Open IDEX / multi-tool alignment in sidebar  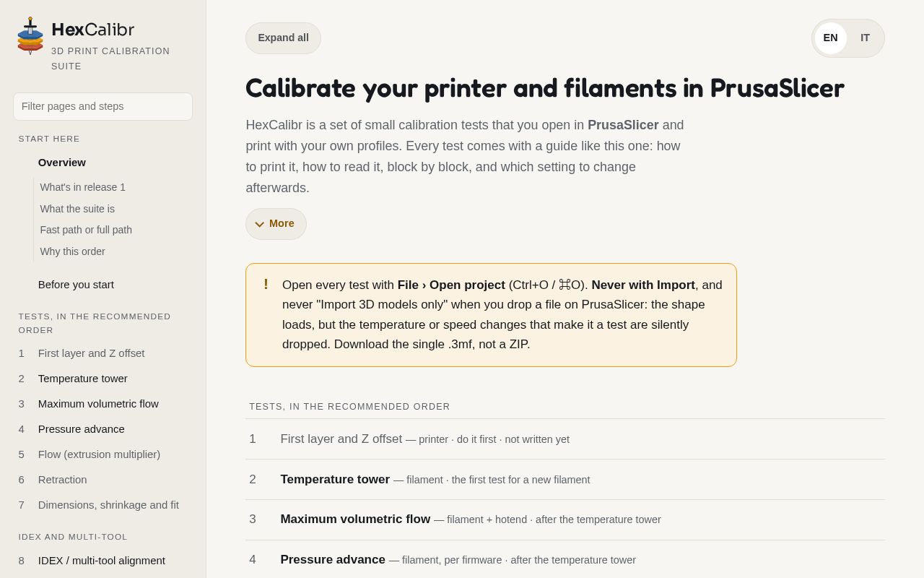pos(103,561)
